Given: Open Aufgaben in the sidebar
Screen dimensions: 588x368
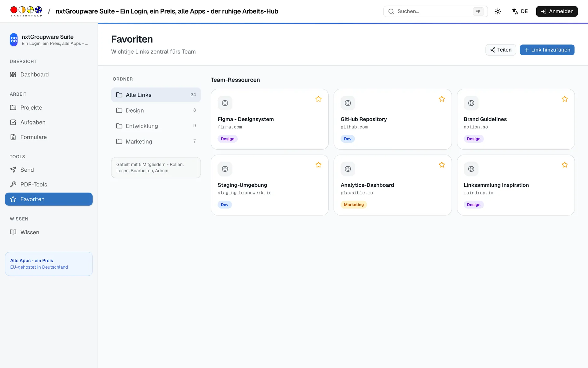Looking at the screenshot, I should coord(49,122).
